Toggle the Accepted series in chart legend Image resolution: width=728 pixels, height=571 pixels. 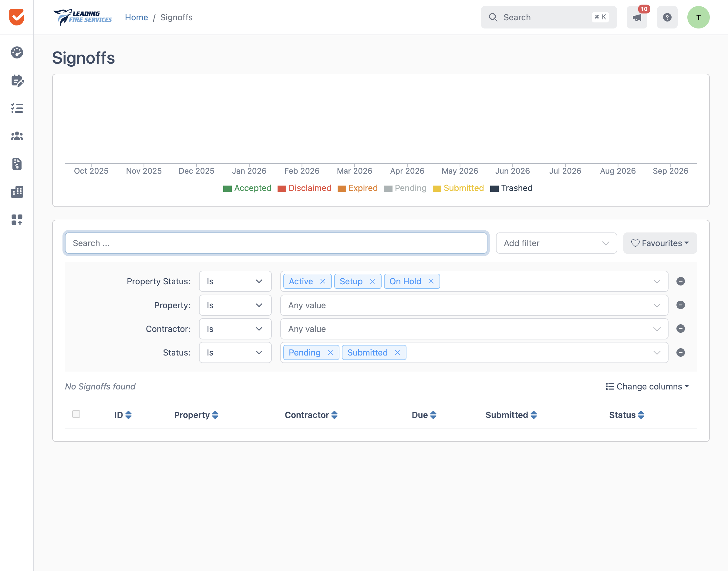tap(247, 188)
